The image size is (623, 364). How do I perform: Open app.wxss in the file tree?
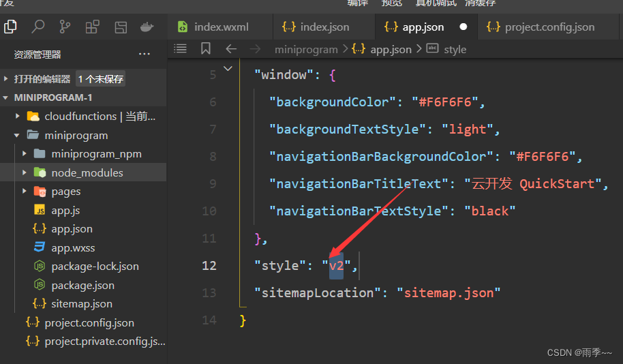[x=73, y=247]
